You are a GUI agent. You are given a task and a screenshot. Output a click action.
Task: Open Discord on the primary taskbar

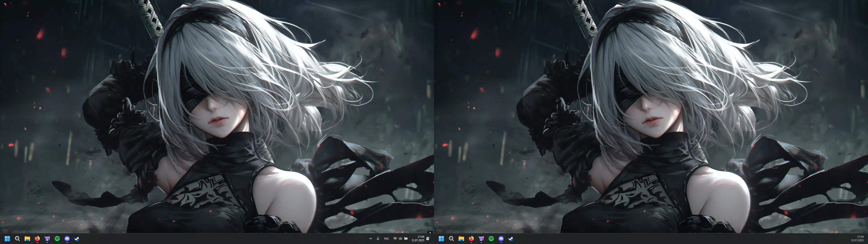click(67, 239)
